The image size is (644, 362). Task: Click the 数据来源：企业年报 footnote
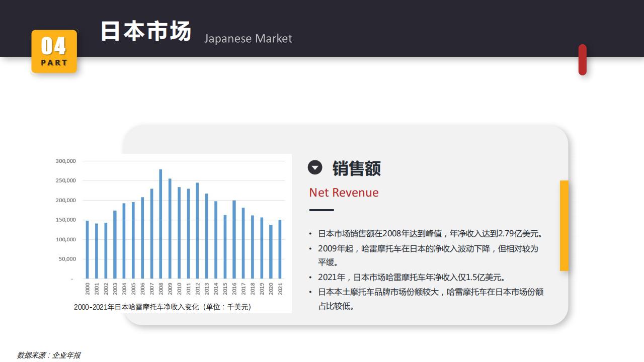49,355
